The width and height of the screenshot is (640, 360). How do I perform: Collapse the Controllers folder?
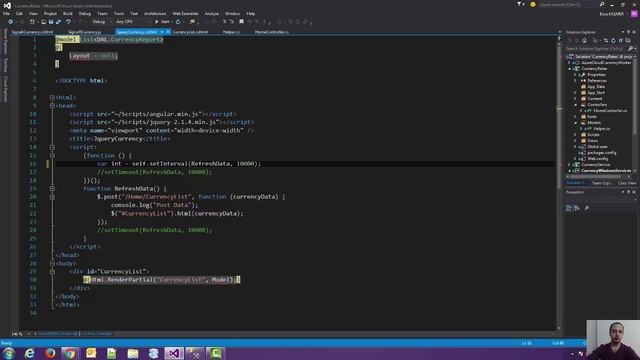coord(576,104)
